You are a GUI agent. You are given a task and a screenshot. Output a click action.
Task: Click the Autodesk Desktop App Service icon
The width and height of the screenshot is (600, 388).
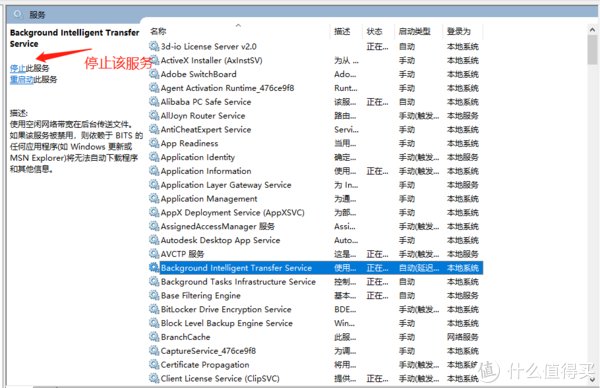[x=154, y=240]
